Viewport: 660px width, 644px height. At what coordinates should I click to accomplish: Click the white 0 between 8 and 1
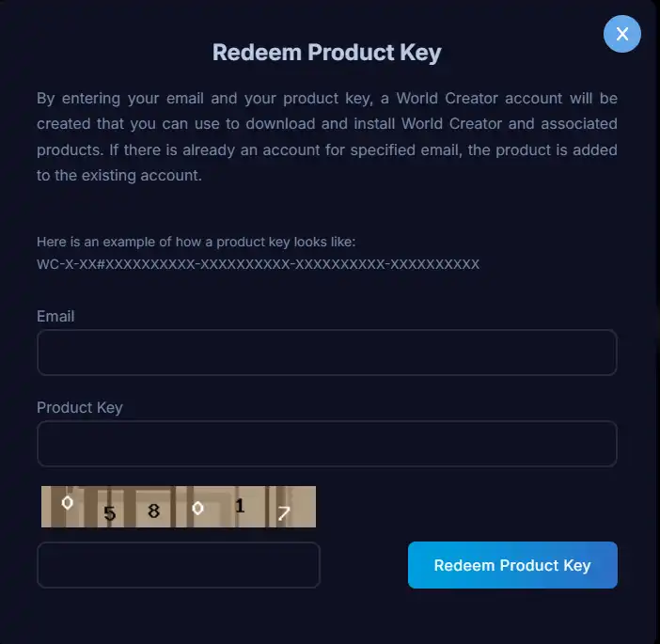[x=197, y=509]
